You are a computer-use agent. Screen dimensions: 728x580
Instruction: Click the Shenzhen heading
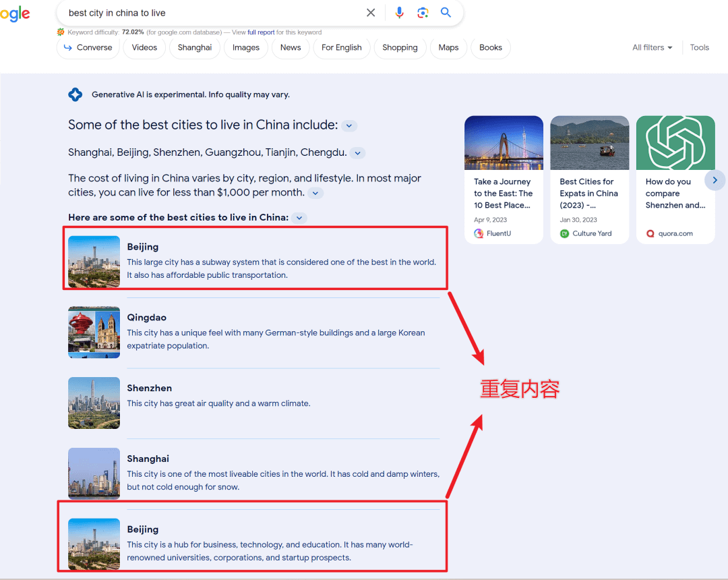pos(150,388)
